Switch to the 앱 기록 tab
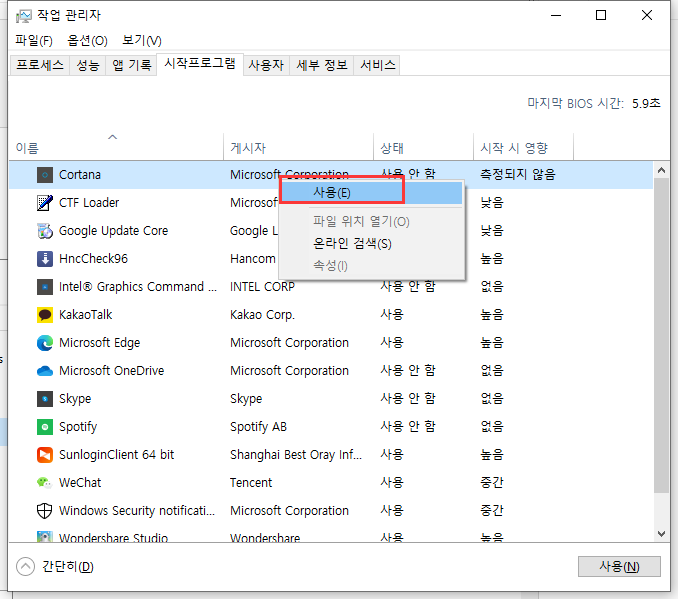The width and height of the screenshot is (678, 599). point(131,65)
